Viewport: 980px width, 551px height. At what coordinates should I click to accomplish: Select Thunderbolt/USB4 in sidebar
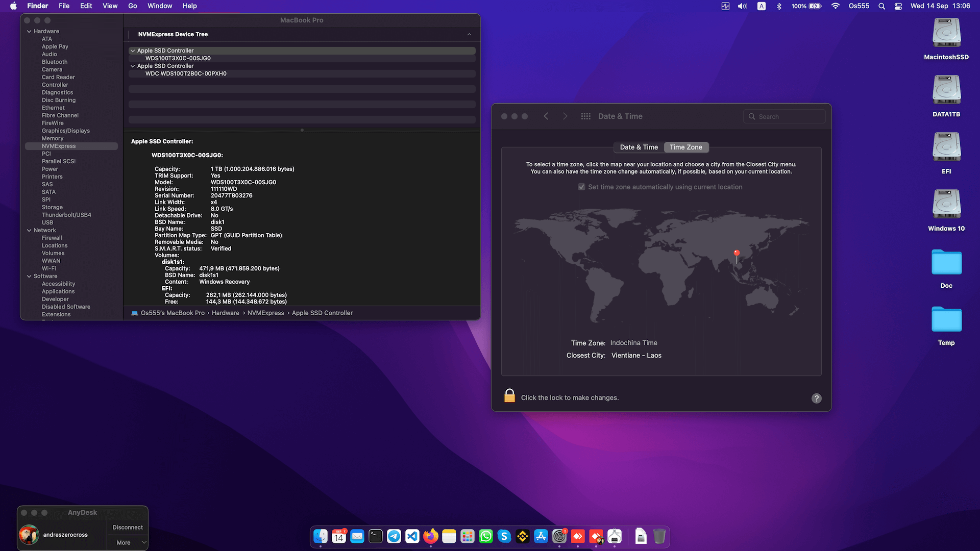[66, 215]
